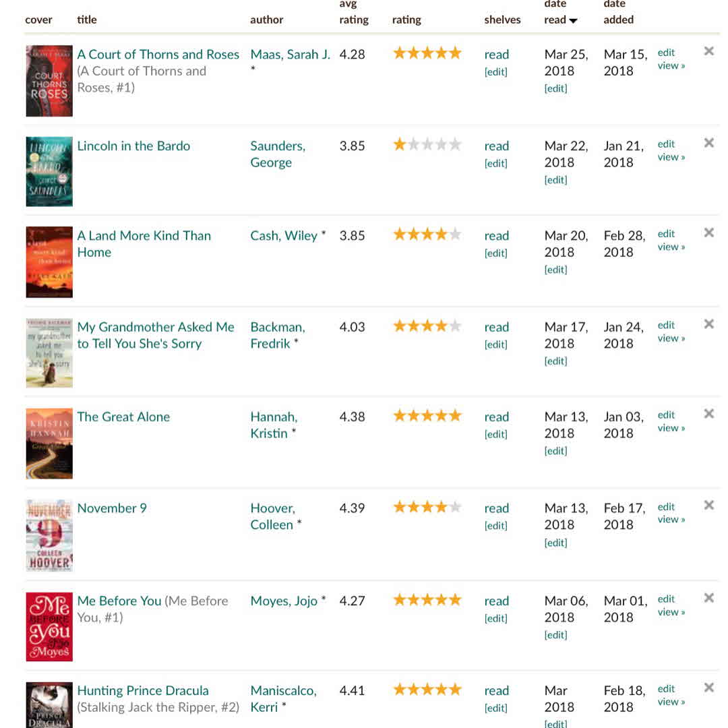The image size is (728, 728).
Task: Open author page for Backman, Fredrik
Action: coord(277,335)
